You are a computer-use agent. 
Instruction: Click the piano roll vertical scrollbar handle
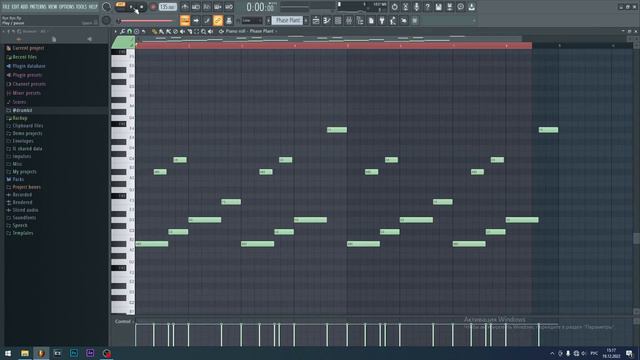click(x=636, y=238)
